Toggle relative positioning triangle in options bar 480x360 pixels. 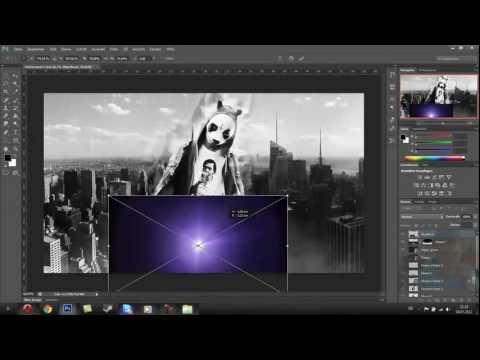click(55, 59)
